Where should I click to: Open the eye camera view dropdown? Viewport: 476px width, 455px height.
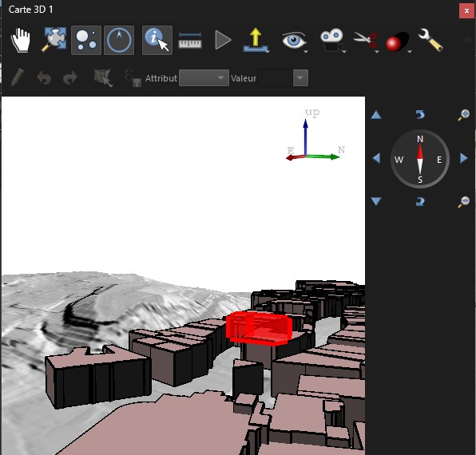click(295, 41)
